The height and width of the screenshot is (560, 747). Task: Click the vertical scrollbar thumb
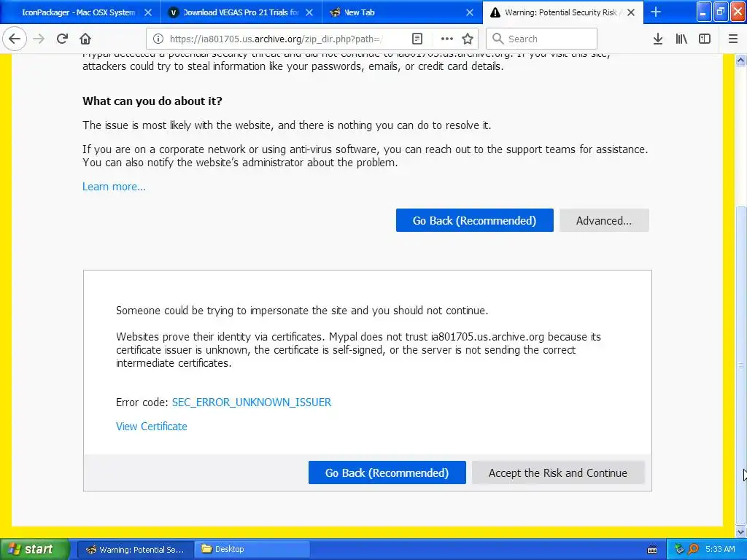point(741,365)
